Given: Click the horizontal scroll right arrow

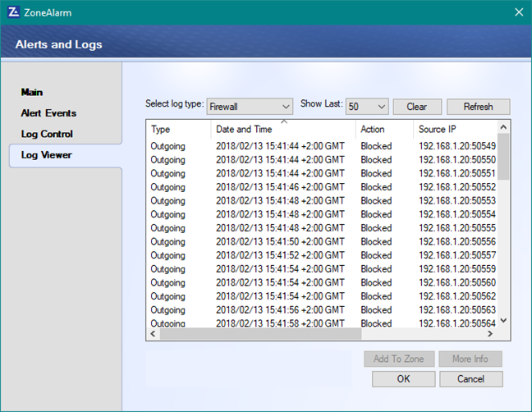Looking at the screenshot, I should pos(490,334).
